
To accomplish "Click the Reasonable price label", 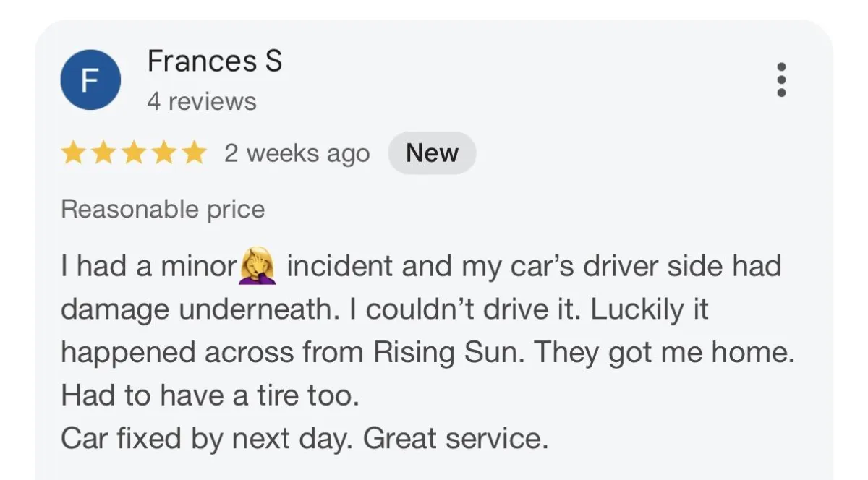I will [163, 210].
